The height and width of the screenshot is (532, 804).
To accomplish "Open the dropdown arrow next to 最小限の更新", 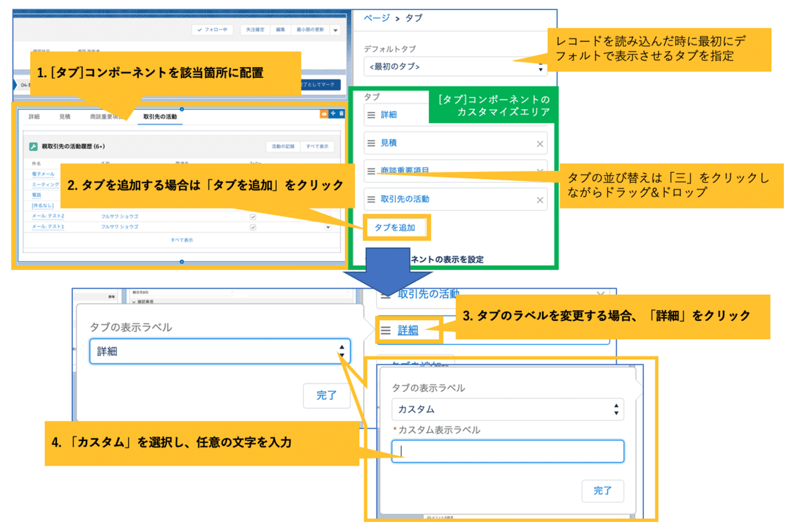I will 336,30.
